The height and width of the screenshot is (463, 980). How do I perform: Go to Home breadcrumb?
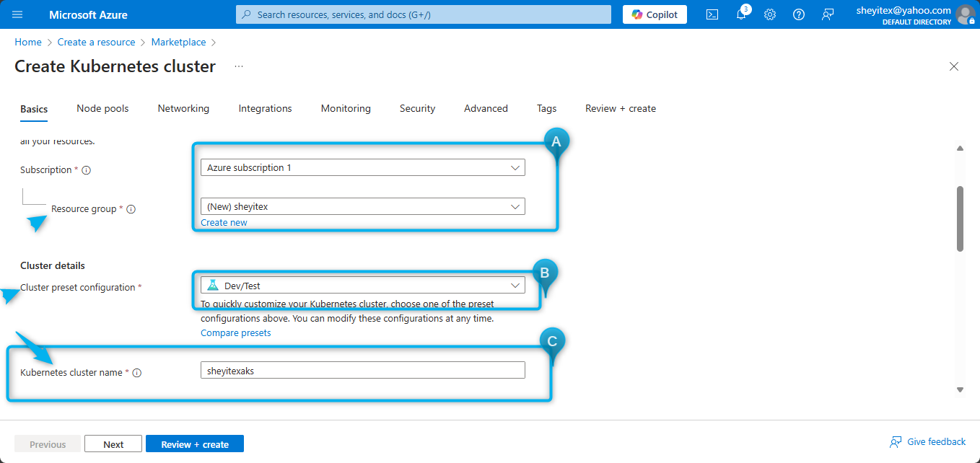28,42
